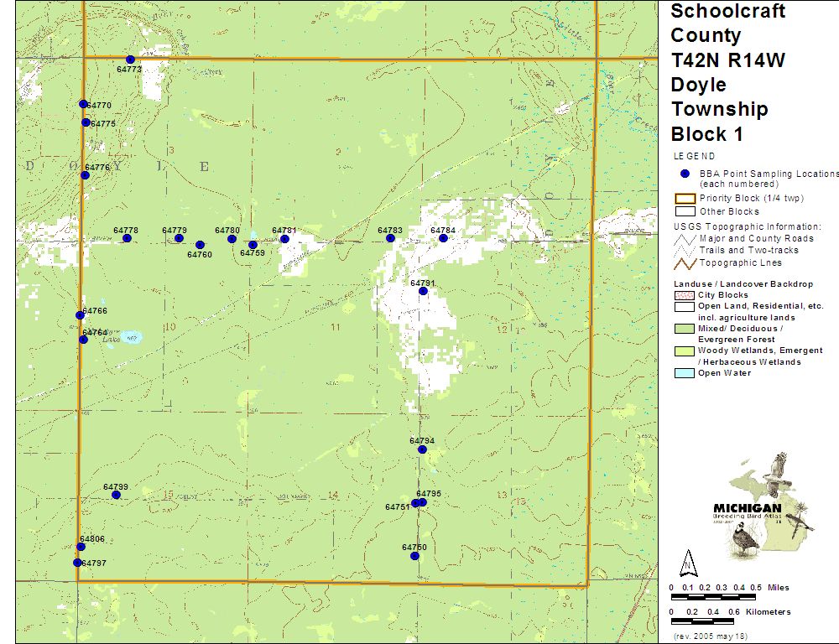Click sampling point 64783
Screen dimensions: 839x644
coord(390,238)
